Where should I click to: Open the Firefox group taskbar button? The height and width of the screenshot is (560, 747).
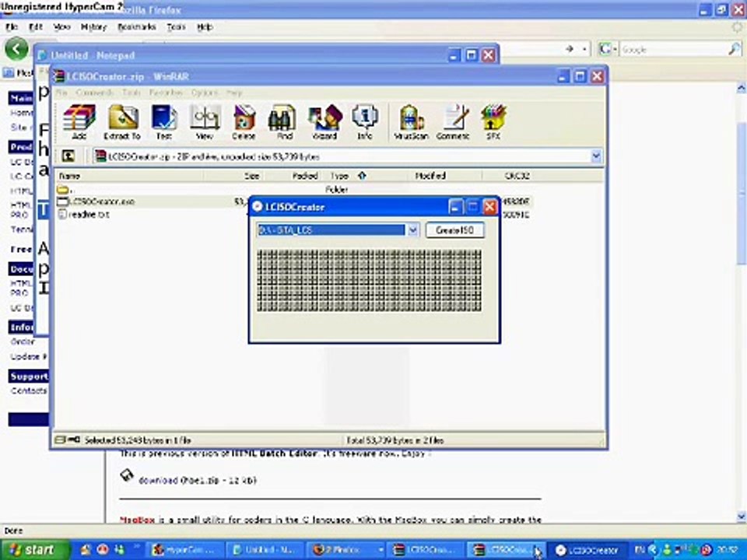(346, 551)
